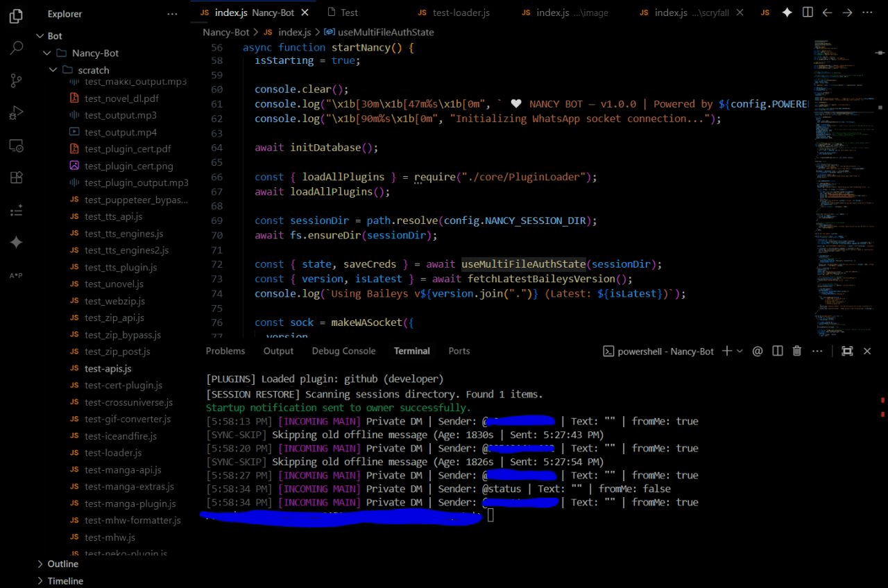This screenshot has width=888, height=588.
Task: Open the Problems panel tab
Action: pyautogui.click(x=225, y=351)
